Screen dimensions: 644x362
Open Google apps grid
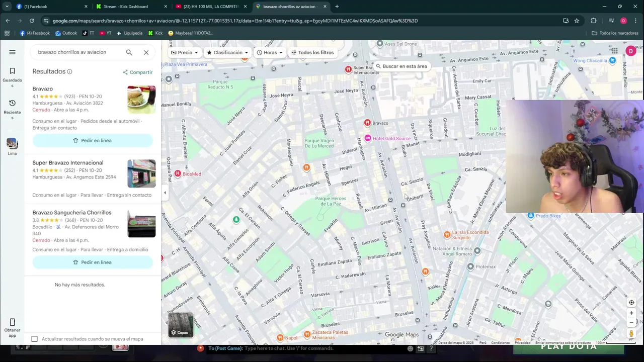tap(615, 51)
